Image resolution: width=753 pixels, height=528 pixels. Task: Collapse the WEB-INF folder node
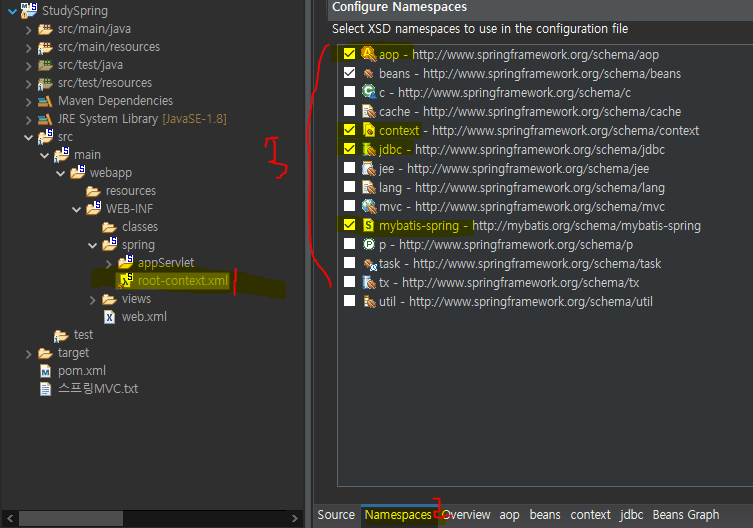[76, 209]
